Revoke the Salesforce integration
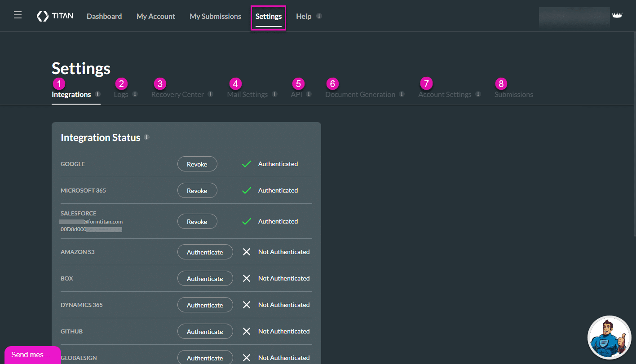 197,221
